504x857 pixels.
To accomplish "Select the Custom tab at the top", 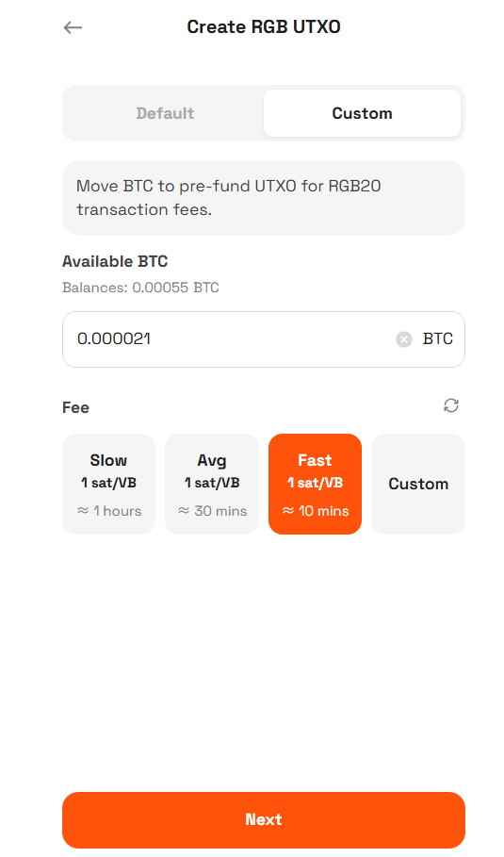I will 362,113.
